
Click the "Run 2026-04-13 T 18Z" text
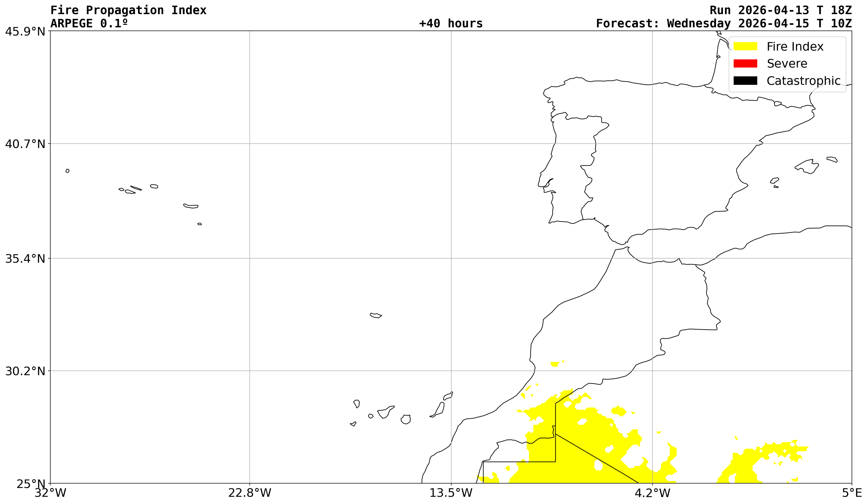pyautogui.click(x=780, y=10)
